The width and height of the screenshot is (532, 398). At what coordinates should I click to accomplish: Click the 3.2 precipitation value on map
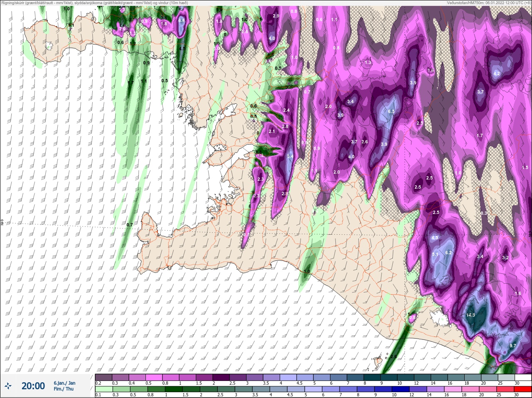[505, 258]
